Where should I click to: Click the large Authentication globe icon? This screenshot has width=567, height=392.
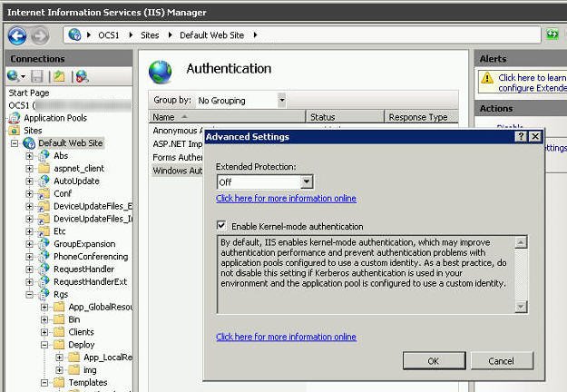pyautogui.click(x=161, y=72)
